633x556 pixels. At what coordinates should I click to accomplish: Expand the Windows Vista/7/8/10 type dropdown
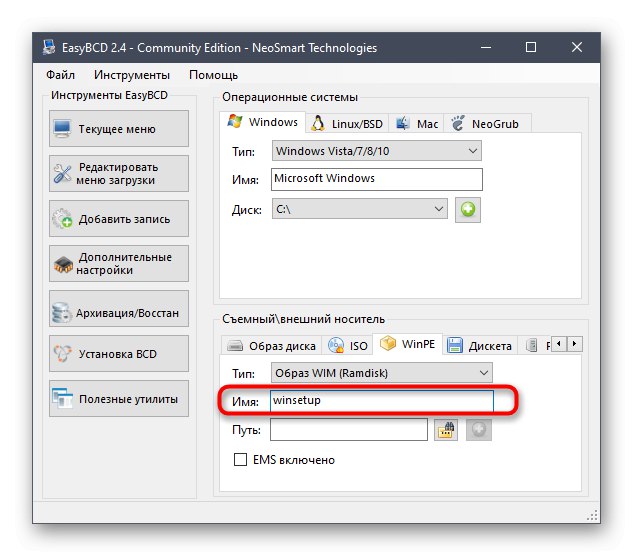click(x=376, y=151)
